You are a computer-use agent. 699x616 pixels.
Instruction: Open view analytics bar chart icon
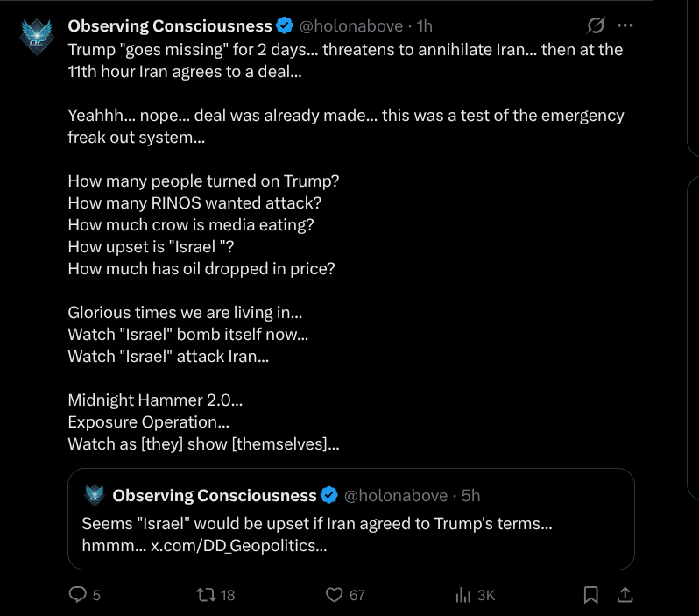point(463,595)
